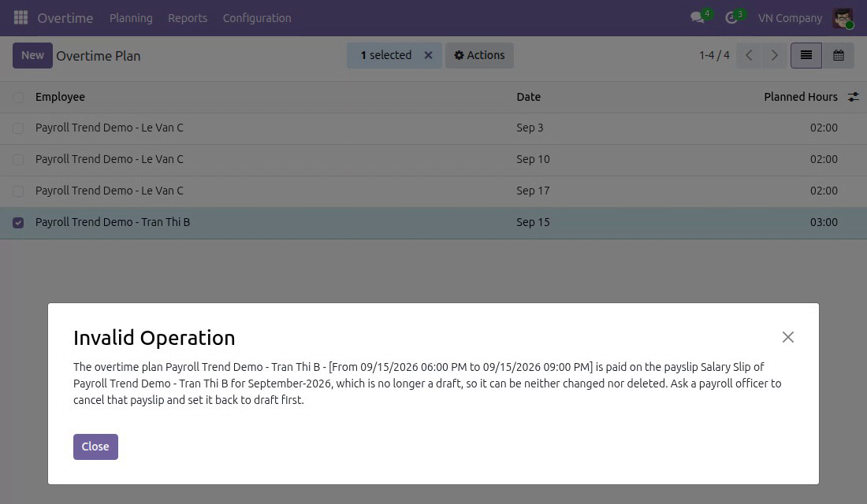
Task: Dismiss the Invalid Operation dialog X
Action: (x=788, y=337)
